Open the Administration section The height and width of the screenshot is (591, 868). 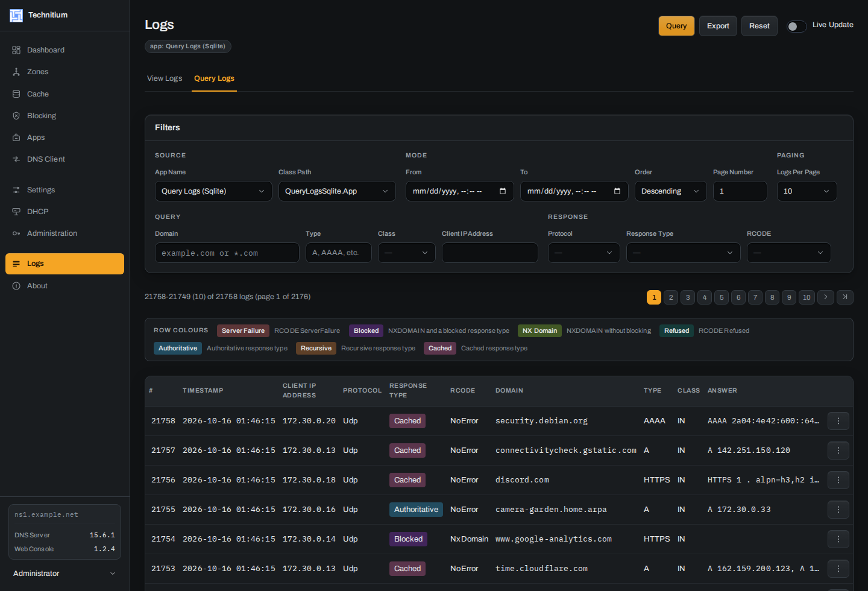pyautogui.click(x=64, y=233)
